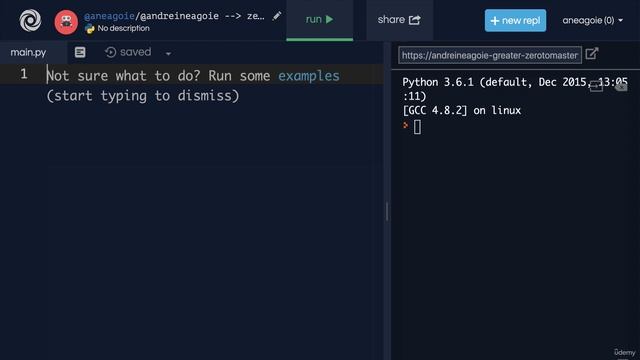Open the red robot user avatar
Viewport: 640px width, 360px height.
(x=66, y=22)
